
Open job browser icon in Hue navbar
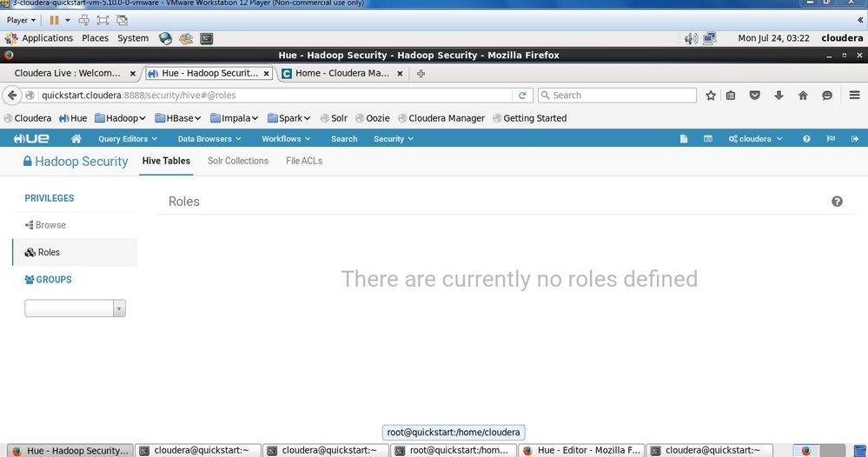point(708,139)
